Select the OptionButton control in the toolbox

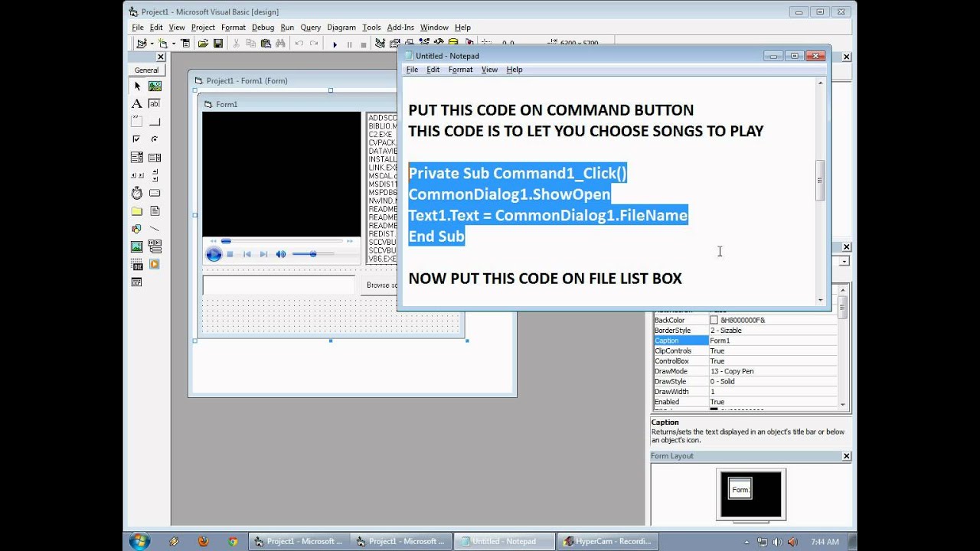(x=155, y=139)
